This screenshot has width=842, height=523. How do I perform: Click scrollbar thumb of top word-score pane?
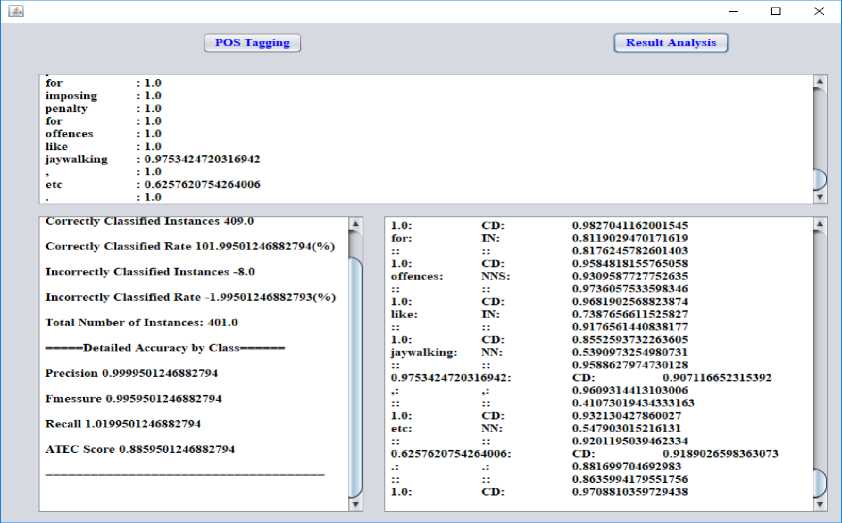point(820,179)
